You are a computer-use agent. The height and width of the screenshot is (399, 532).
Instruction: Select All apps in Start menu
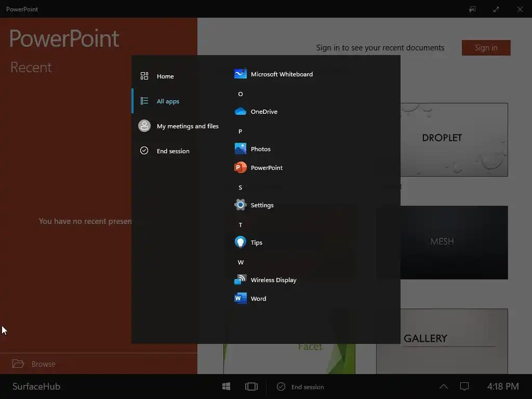[x=177, y=101]
